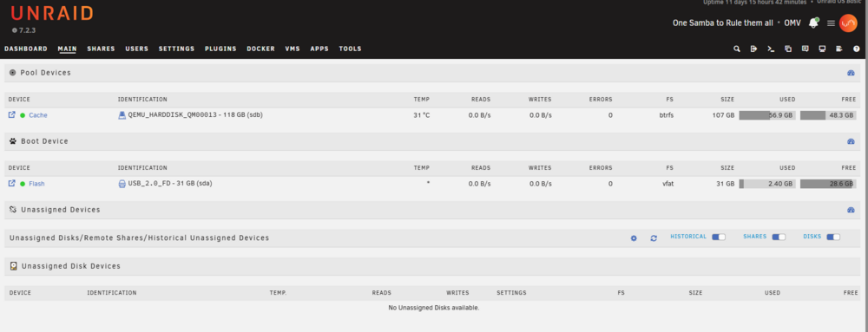Open the file manager icon
Screen dimensions: 868x332
788,49
